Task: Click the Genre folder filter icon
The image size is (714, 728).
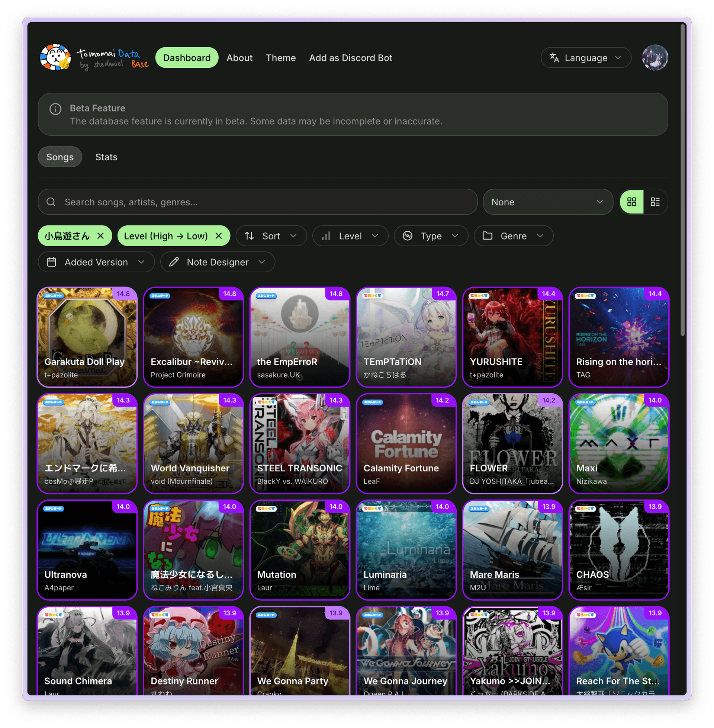Action: coord(488,236)
